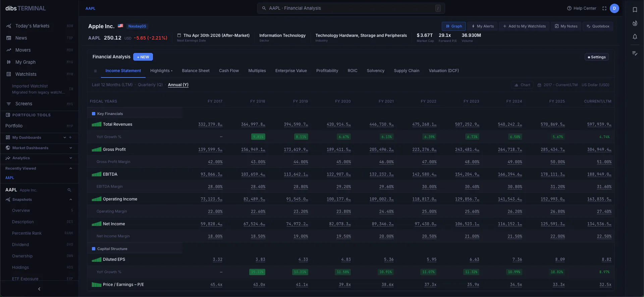This screenshot has height=297, width=644.
Task: Click the My Graph sidebar icon
Action: point(9,62)
